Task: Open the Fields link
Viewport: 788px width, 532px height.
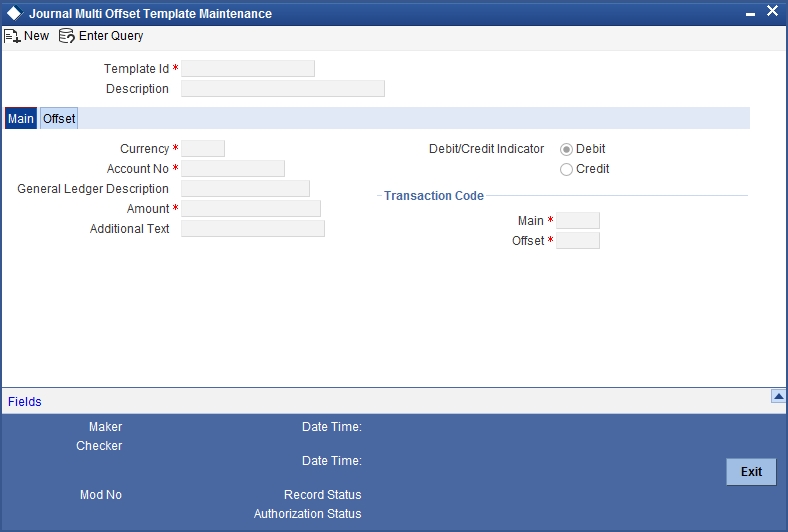Action: tap(25, 402)
